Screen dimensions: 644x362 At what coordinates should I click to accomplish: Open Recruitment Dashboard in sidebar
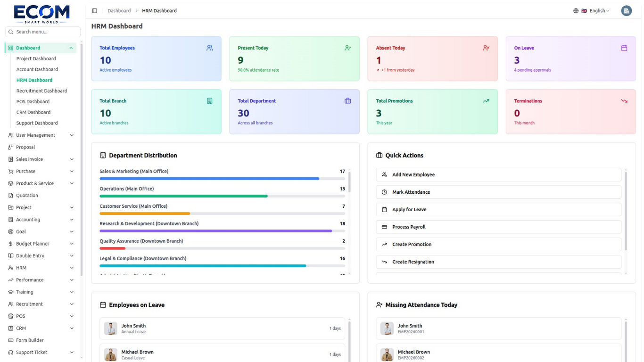pos(42,91)
